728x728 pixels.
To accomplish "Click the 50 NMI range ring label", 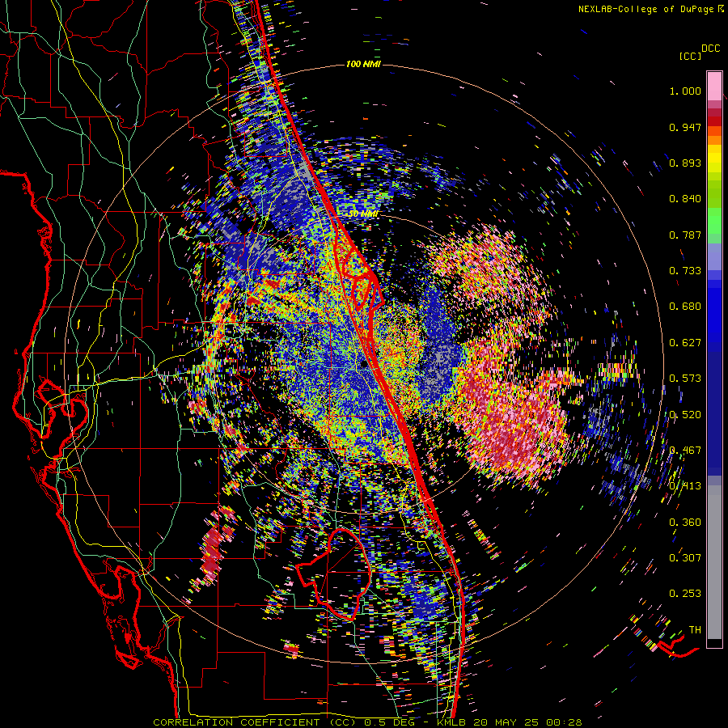I will point(363,214).
